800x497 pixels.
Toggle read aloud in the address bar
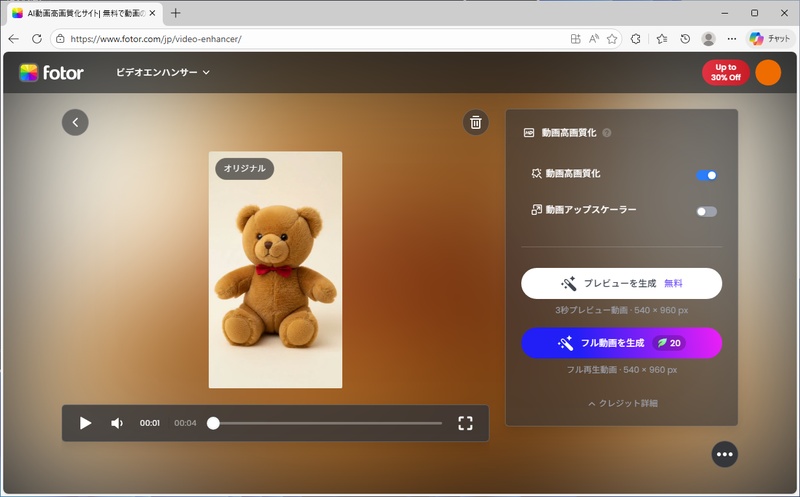[593, 39]
